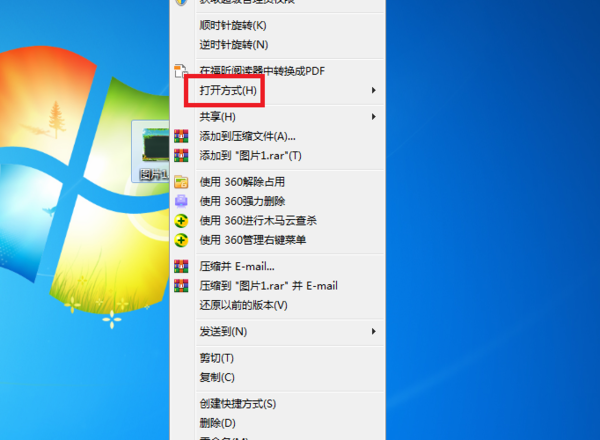The image size is (600, 440).
Task: Choose 压缩到 "图片1.rar" 并 E-mail
Action: coord(268,286)
